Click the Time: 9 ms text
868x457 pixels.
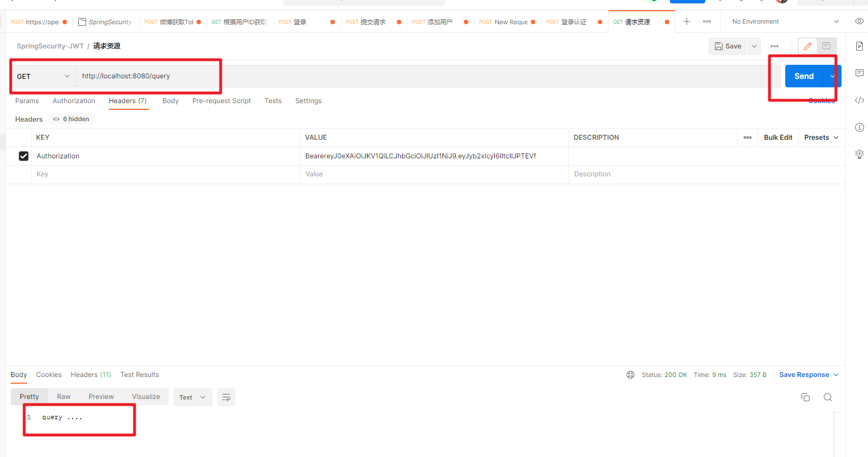pyautogui.click(x=710, y=375)
